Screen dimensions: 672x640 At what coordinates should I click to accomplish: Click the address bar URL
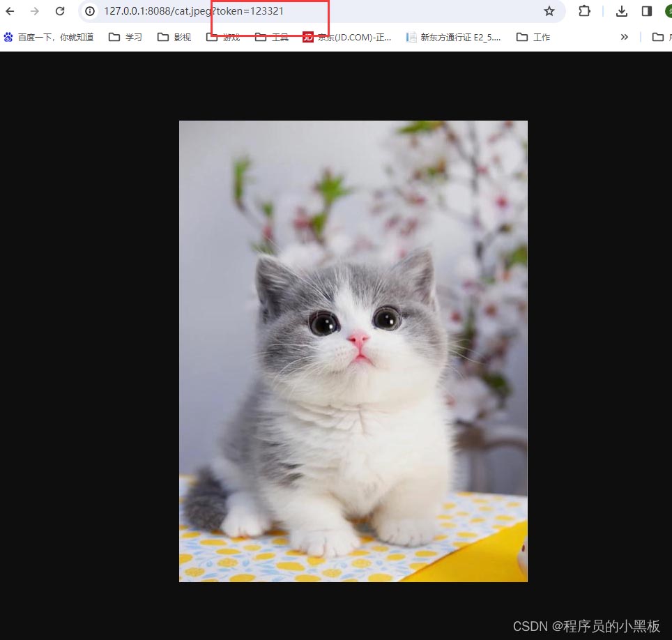(194, 11)
